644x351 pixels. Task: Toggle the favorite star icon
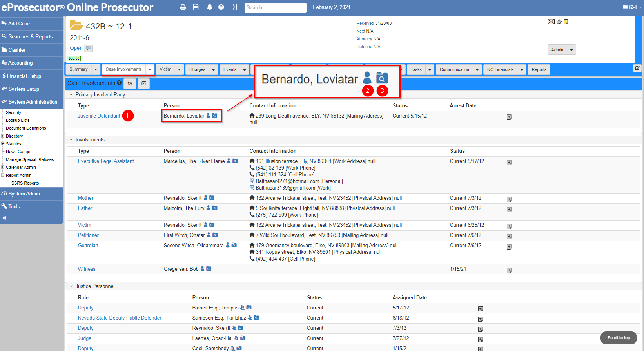tap(559, 22)
